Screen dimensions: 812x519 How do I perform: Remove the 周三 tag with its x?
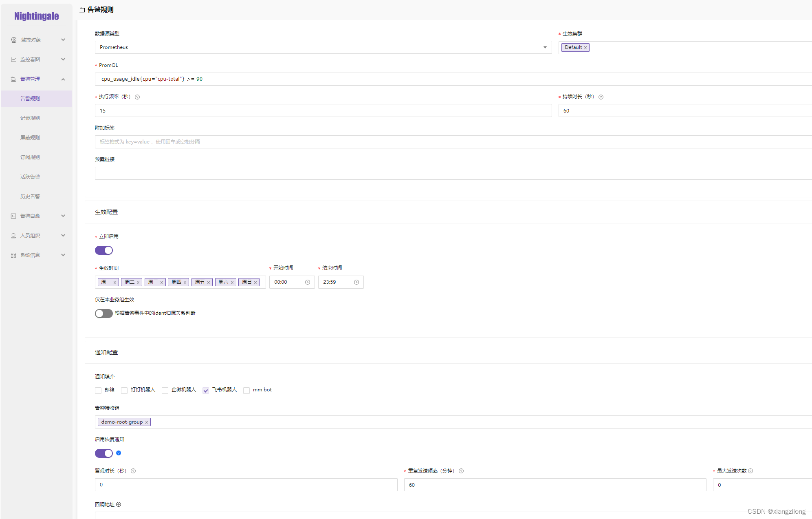[162, 282]
